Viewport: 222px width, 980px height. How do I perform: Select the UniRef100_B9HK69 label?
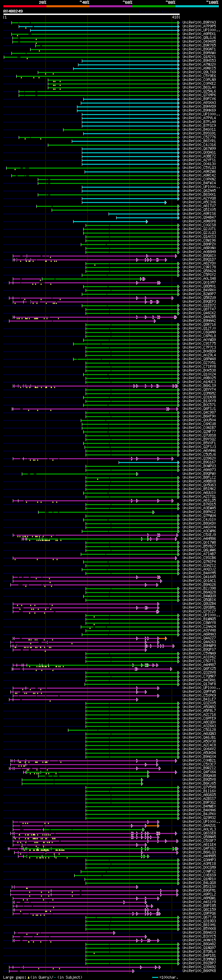click(199, 110)
